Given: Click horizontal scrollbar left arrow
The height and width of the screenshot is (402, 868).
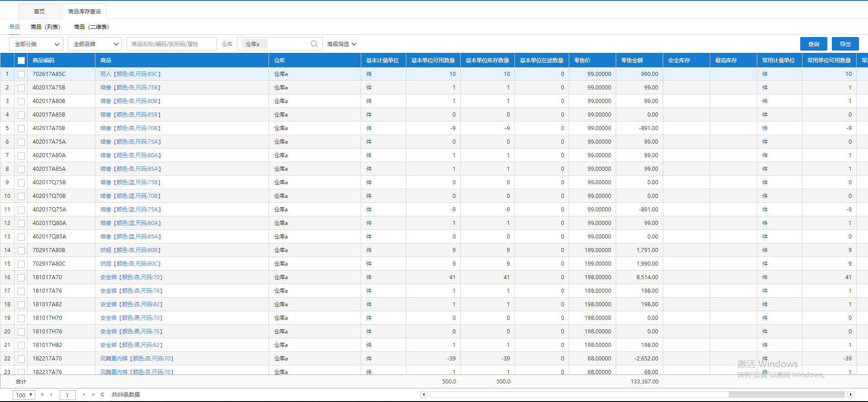Looking at the screenshot, I should (424, 395).
